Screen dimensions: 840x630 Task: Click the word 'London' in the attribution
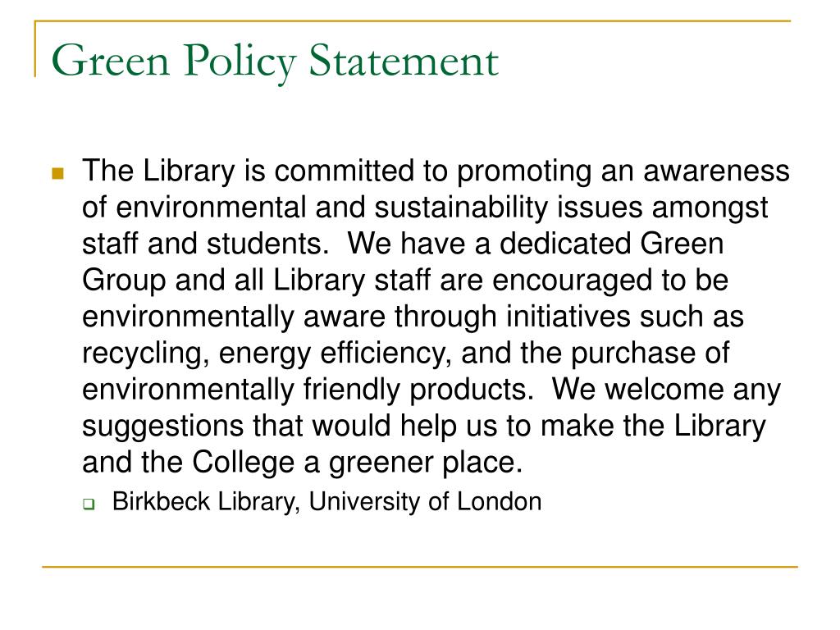coord(499,502)
